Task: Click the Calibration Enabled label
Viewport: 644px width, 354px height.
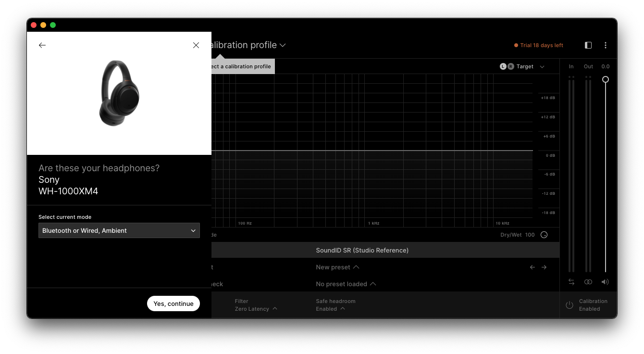Action: 593,305
